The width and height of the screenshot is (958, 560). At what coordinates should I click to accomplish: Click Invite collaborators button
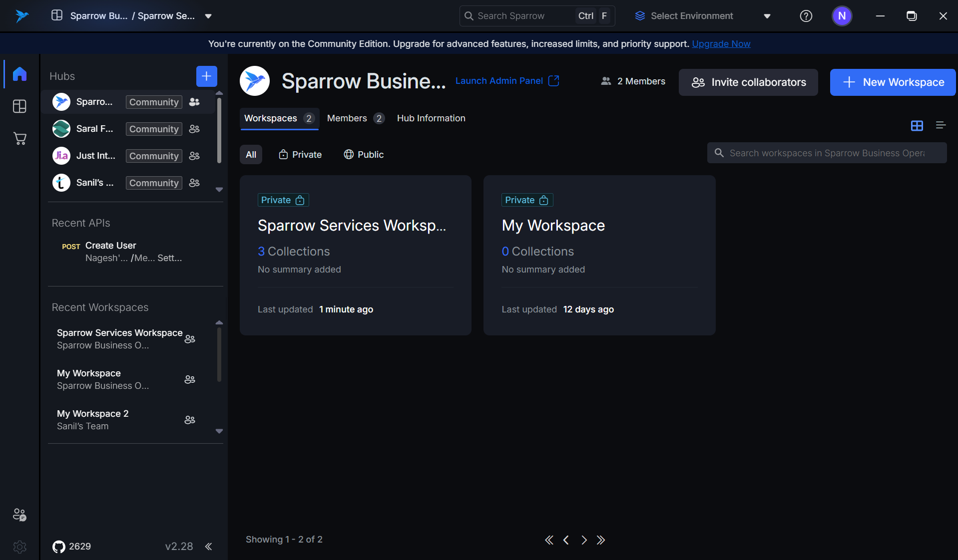point(748,82)
